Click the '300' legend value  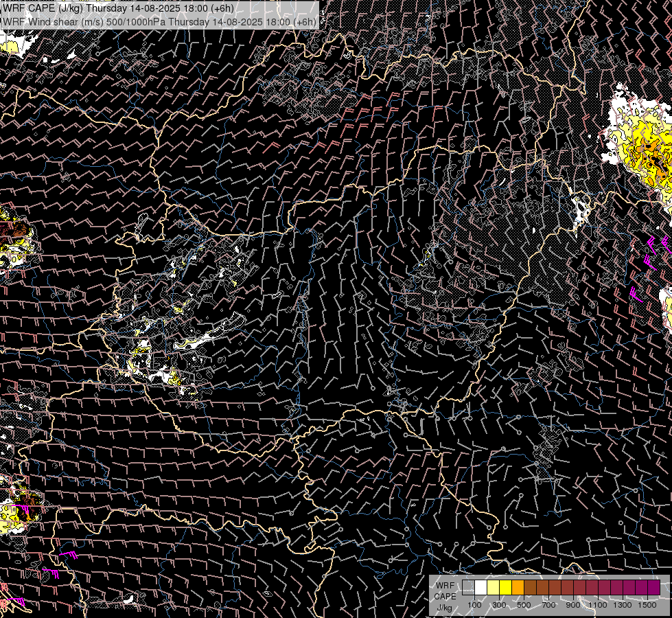pyautogui.click(x=499, y=605)
